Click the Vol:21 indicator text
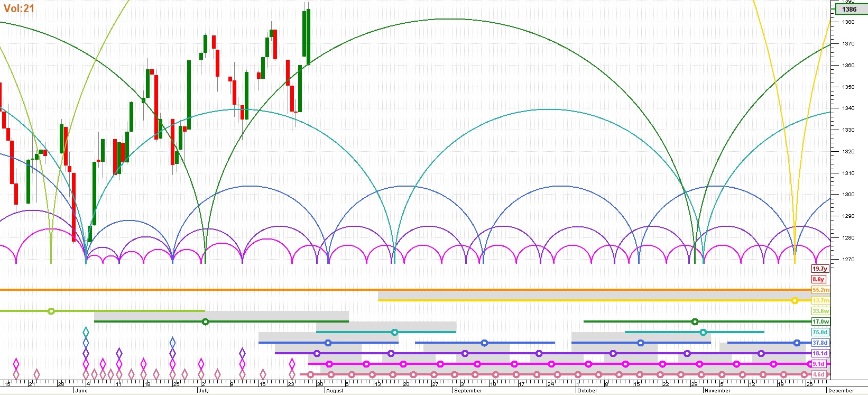Image resolution: width=868 pixels, height=395 pixels. tap(19, 8)
